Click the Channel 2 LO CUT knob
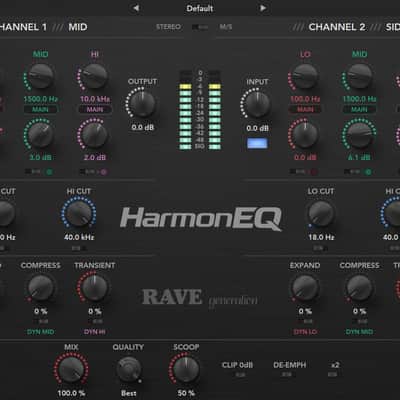The width and height of the screenshot is (400, 400). pyautogui.click(x=321, y=213)
